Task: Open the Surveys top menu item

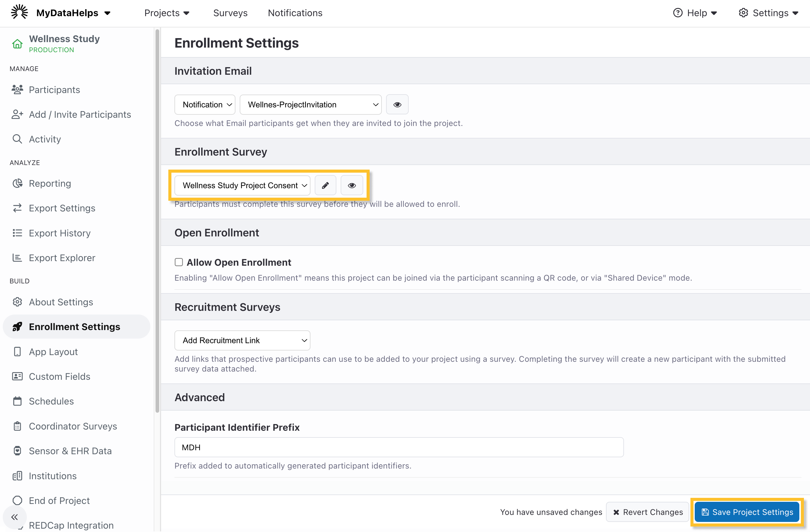Action: coord(230,13)
